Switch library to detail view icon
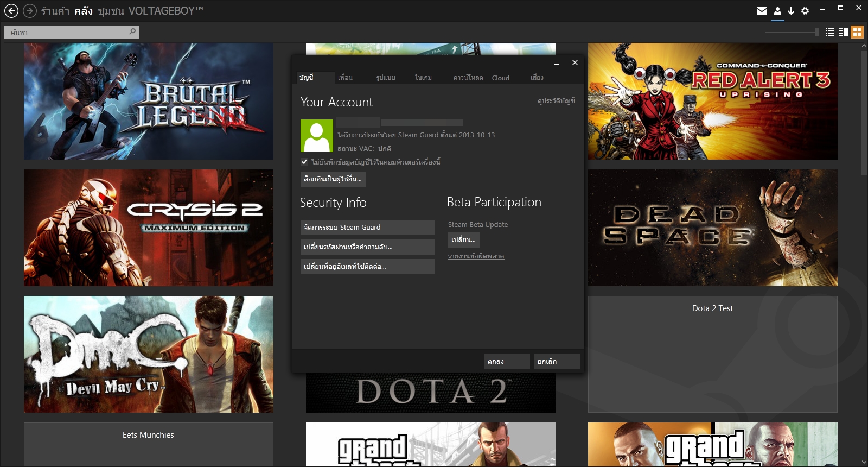This screenshot has width=868, height=467. pyautogui.click(x=844, y=32)
